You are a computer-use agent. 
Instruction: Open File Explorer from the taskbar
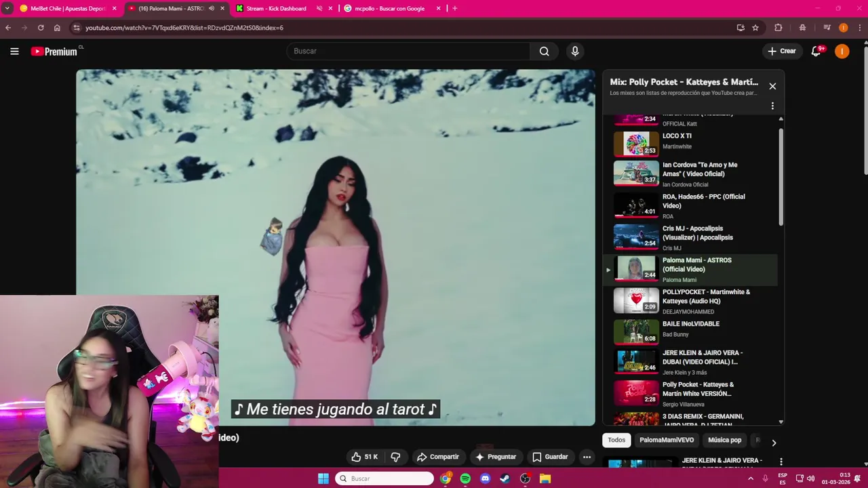coord(545,479)
